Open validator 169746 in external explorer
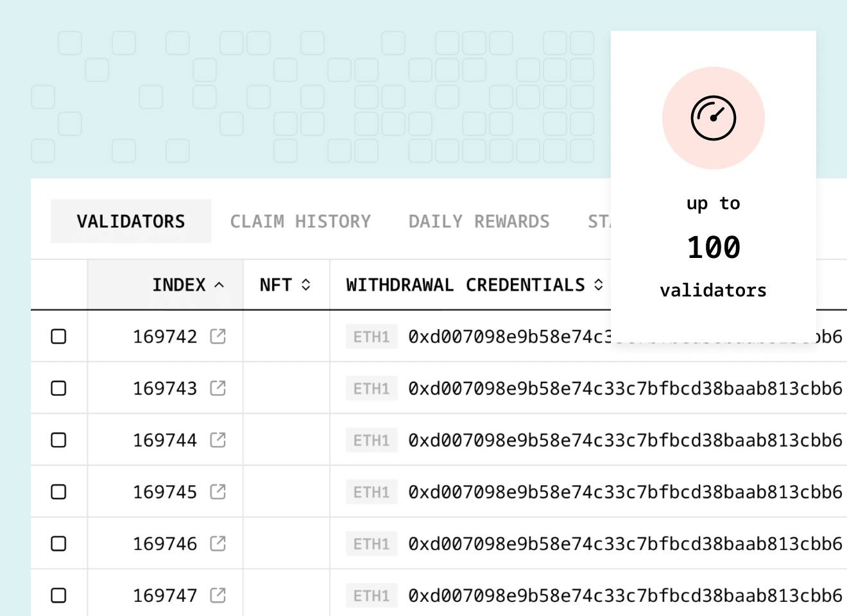The image size is (847, 616). coord(219,543)
